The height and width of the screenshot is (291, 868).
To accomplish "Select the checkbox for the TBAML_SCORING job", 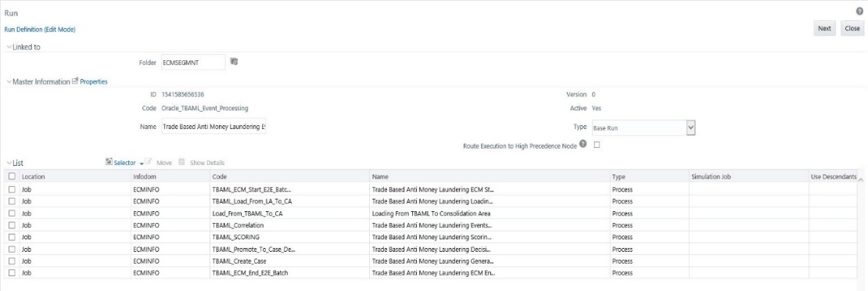I will coord(13,237).
